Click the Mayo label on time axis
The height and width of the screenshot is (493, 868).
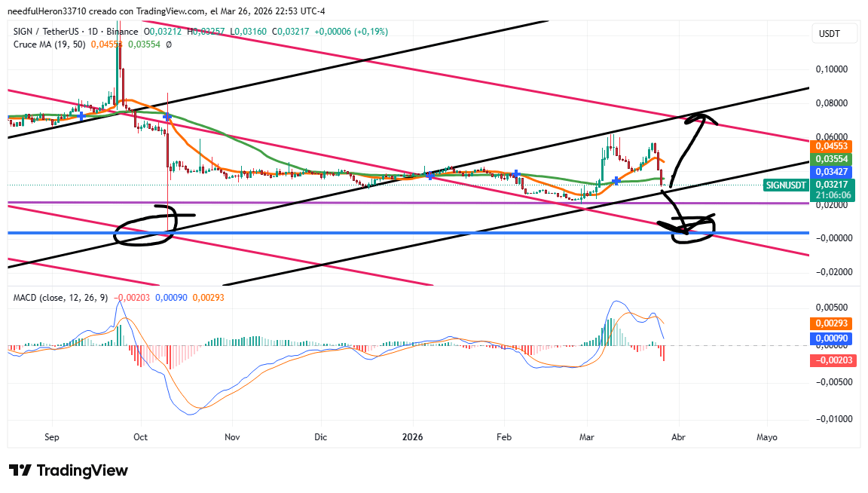point(767,437)
